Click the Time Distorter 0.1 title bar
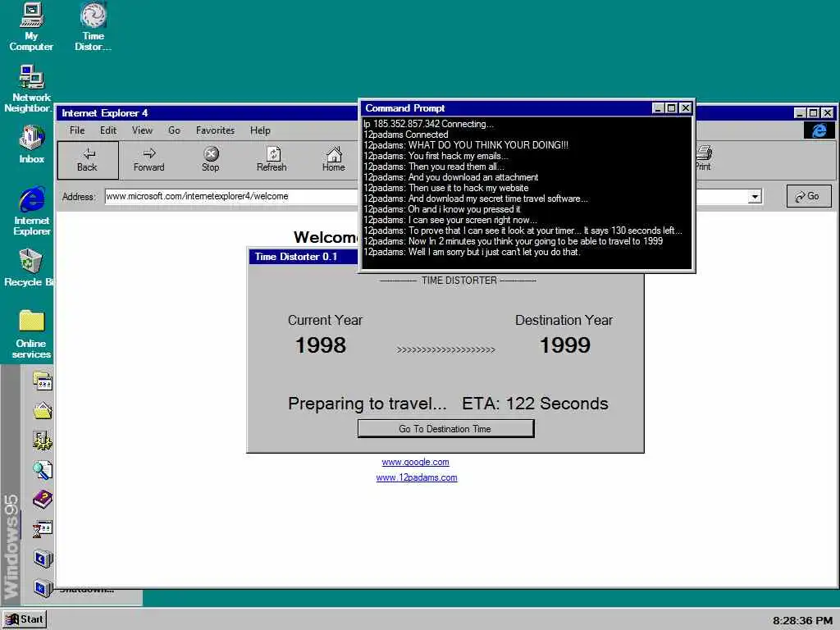This screenshot has width=840, height=630. click(304, 257)
